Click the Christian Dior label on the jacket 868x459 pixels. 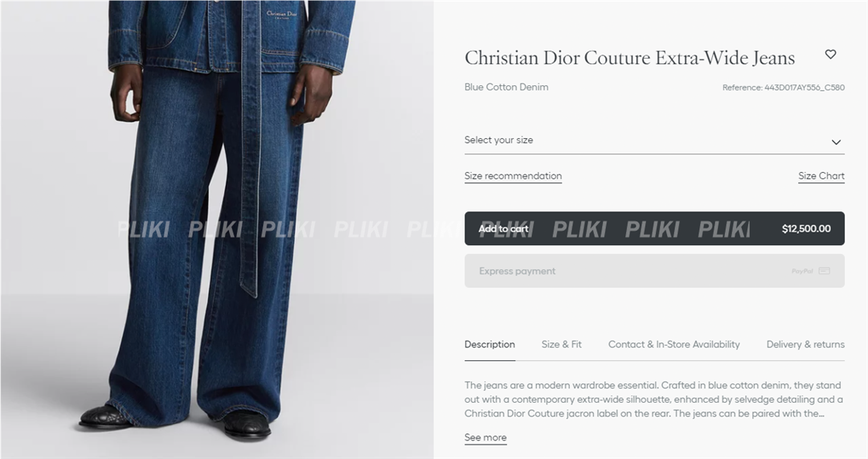(x=282, y=14)
